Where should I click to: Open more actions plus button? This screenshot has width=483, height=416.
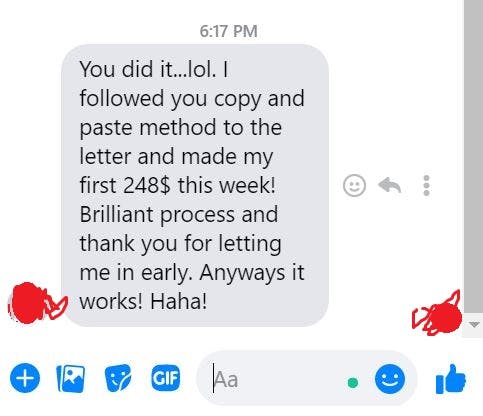click(x=25, y=378)
